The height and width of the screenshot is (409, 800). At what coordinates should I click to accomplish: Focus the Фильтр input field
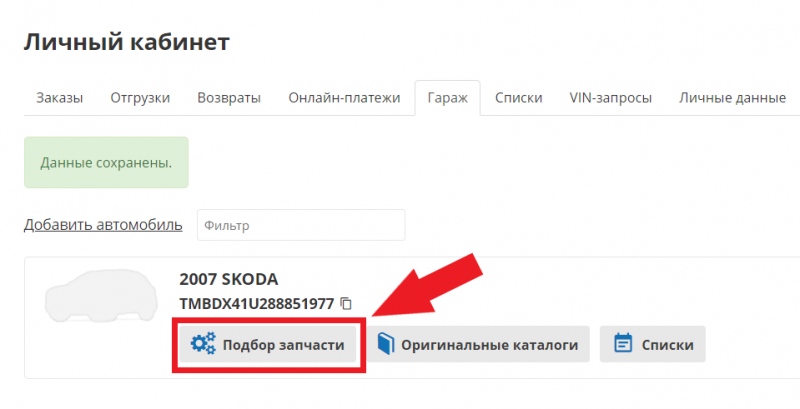tap(301, 225)
